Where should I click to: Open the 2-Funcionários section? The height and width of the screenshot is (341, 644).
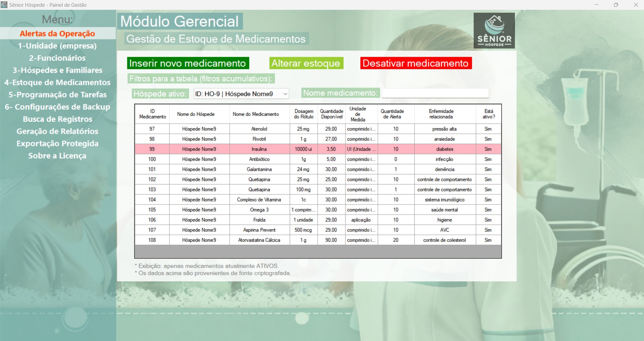click(x=57, y=58)
